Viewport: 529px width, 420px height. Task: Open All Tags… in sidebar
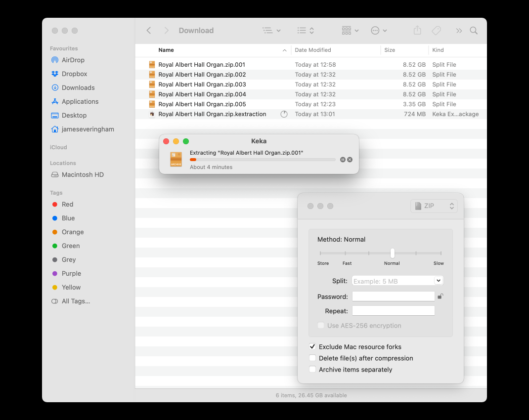tap(76, 301)
